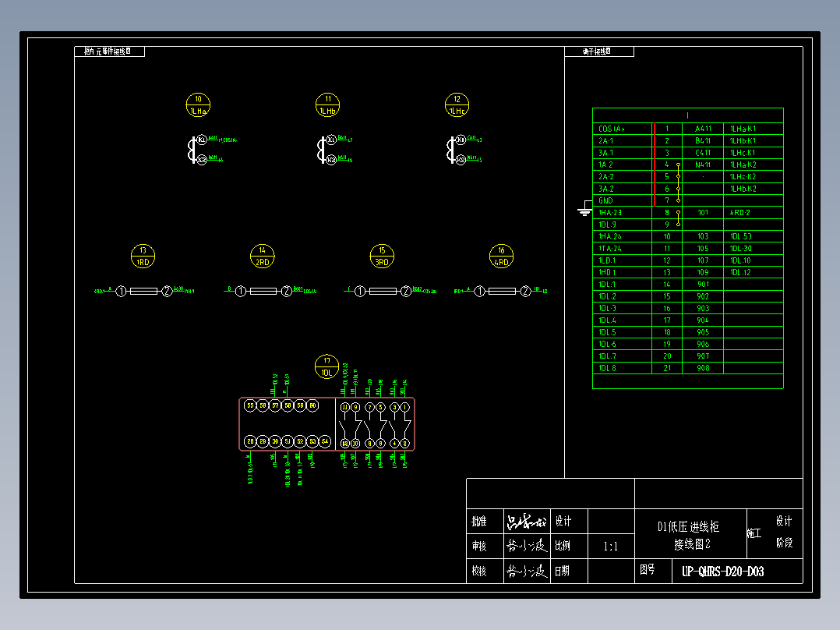Select the A411 cell in the terminal table
Screen dimensions: 840x630
(703, 129)
